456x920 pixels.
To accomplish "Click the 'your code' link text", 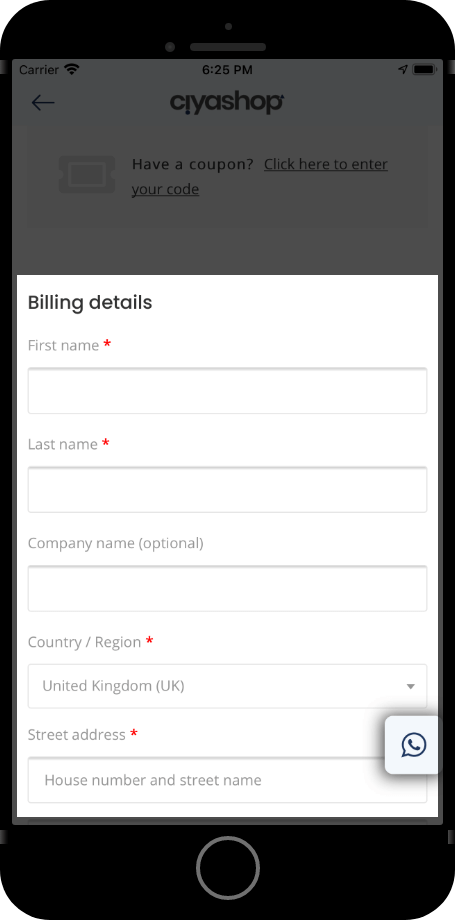I will 165,189.
